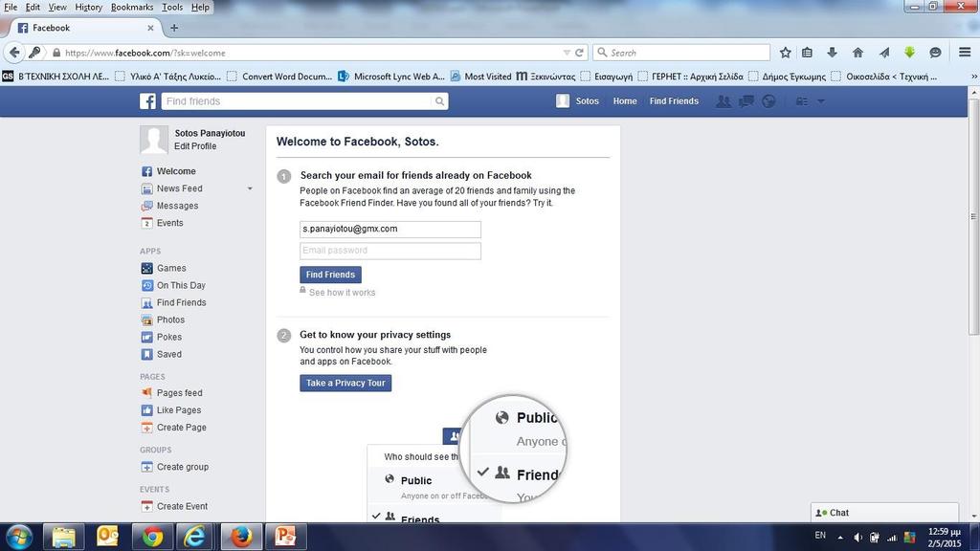The image size is (980, 551).
Task: Click Firefox back arrow button
Action: coord(14,53)
